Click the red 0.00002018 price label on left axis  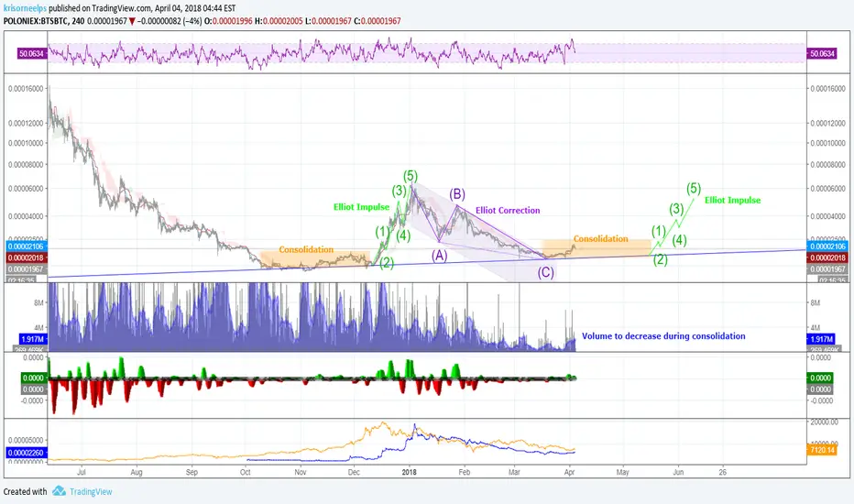[26, 257]
